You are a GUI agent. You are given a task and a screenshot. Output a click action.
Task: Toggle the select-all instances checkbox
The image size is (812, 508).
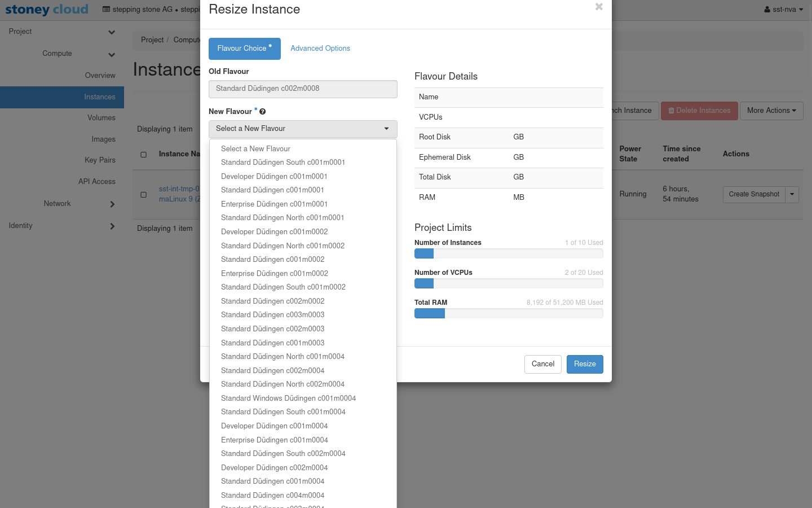tap(143, 155)
